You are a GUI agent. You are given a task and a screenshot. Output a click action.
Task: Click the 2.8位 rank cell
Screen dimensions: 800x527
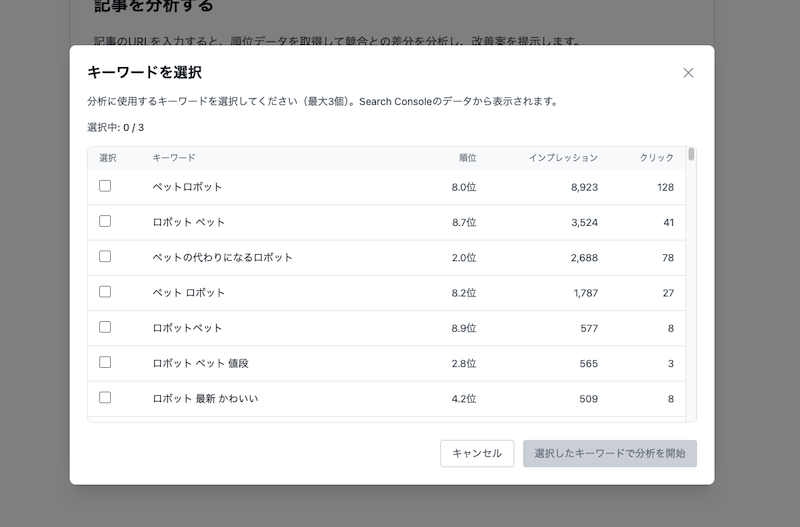463,363
